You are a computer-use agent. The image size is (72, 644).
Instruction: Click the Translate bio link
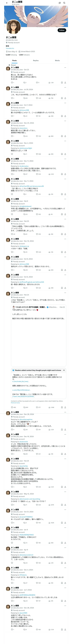10,49
